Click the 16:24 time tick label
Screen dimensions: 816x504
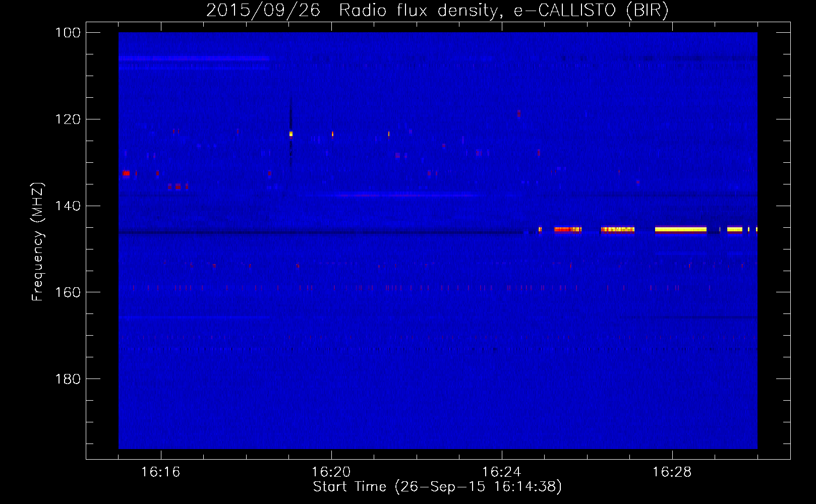[x=501, y=472]
